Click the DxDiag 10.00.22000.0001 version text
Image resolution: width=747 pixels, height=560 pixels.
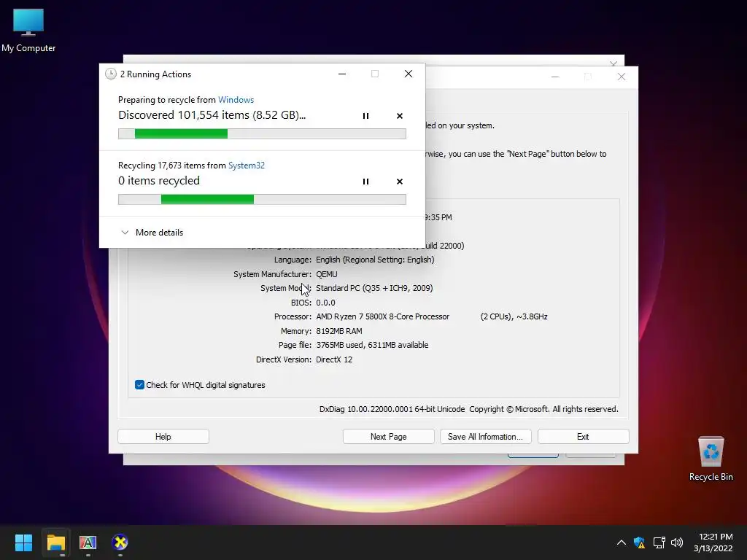[x=392, y=409]
